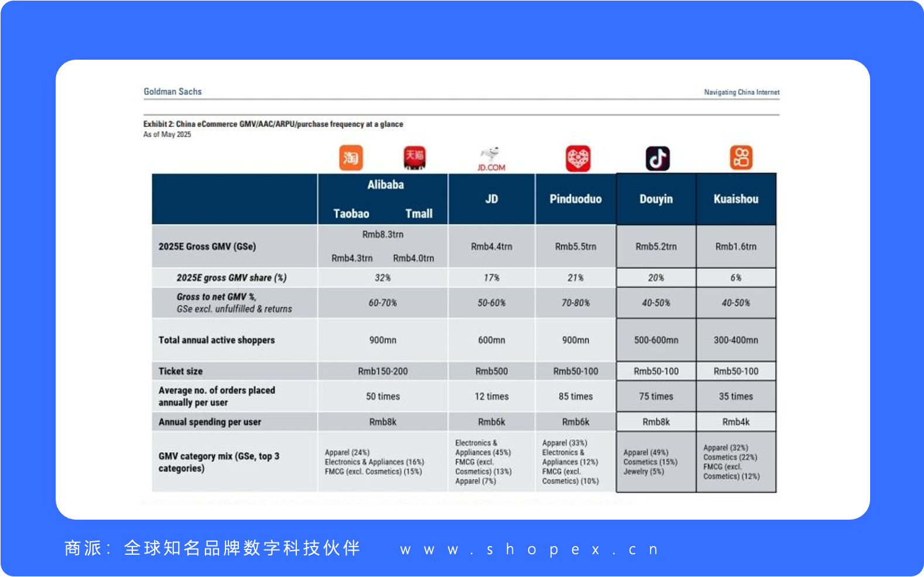Click the 50-60% JD cell
The width and height of the screenshot is (924, 577).
point(492,303)
